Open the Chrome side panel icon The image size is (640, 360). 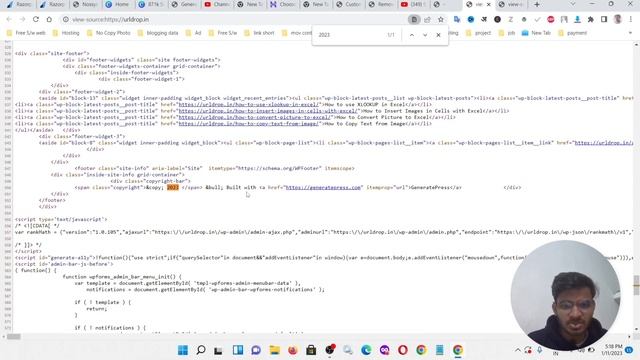point(604,19)
